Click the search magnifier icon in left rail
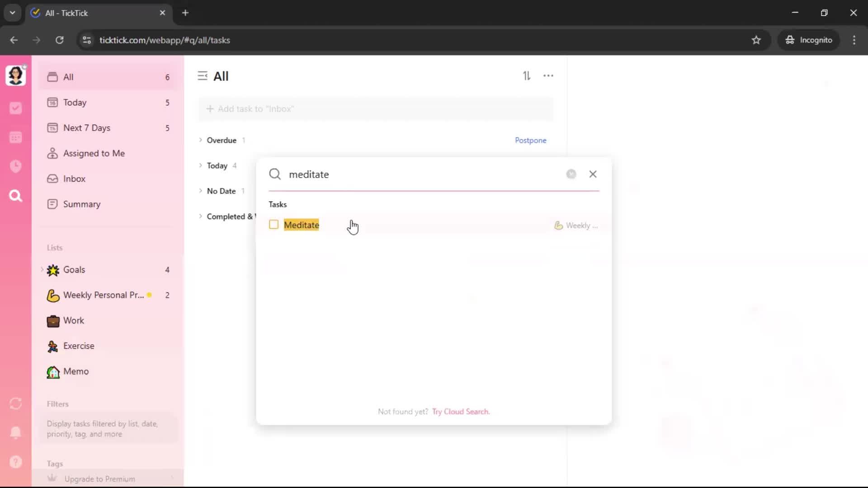868x488 pixels. pyautogui.click(x=16, y=196)
